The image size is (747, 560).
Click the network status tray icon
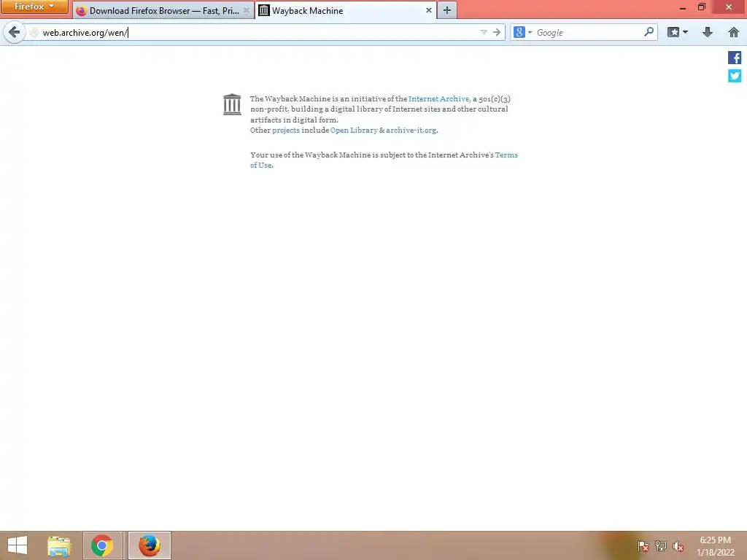tap(661, 545)
